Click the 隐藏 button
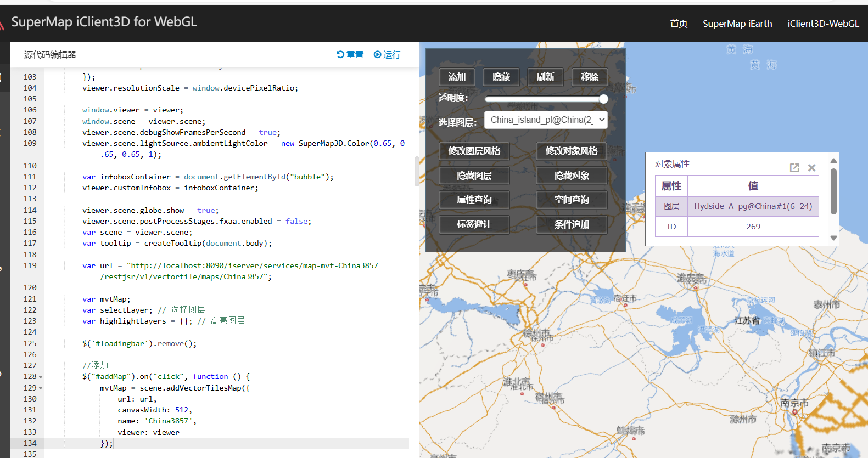Viewport: 868px width, 458px height. (501, 77)
